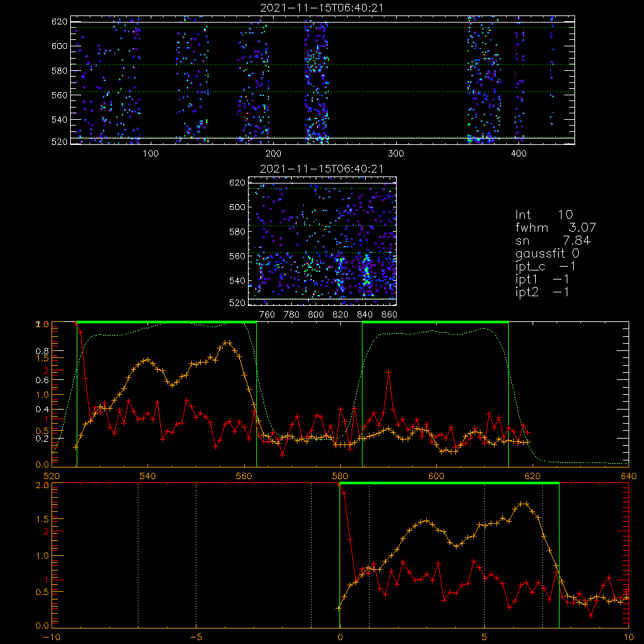Select the 'ipt1 -1' readout line

tap(542, 279)
